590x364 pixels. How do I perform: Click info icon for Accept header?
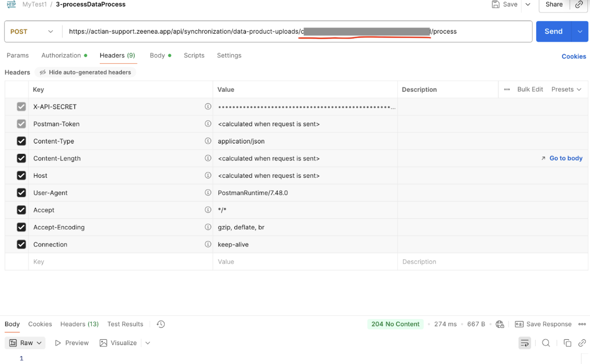pos(208,210)
